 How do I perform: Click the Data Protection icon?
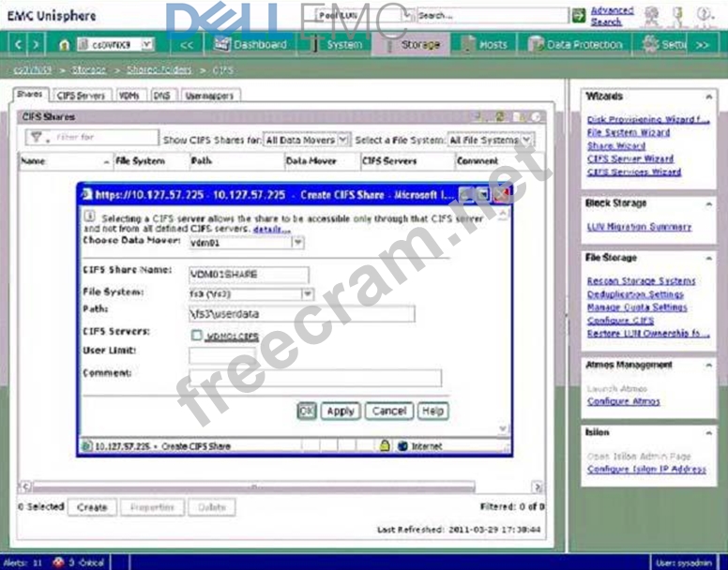(537, 44)
